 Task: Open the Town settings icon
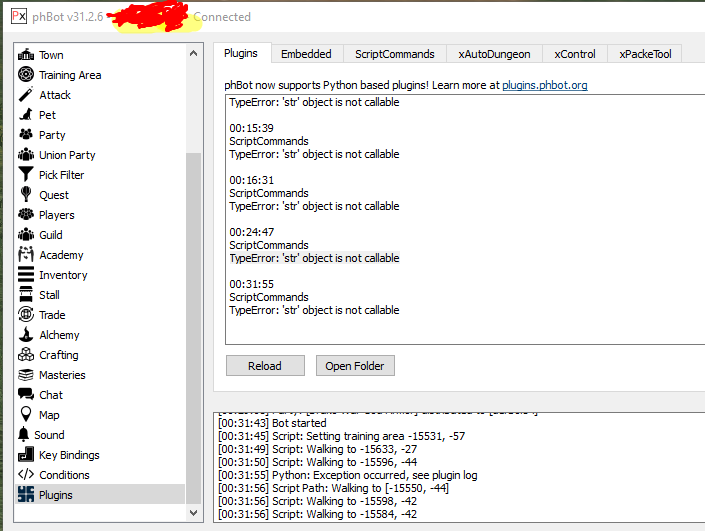[26, 55]
